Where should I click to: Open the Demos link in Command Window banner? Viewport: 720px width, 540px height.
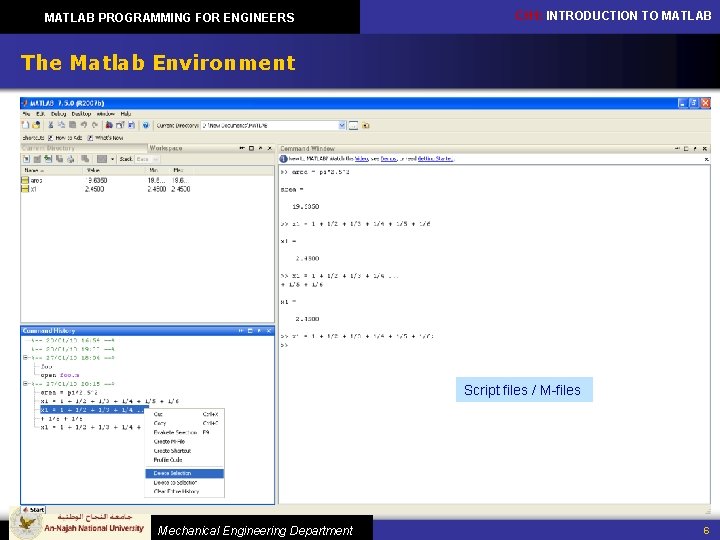tap(388, 159)
